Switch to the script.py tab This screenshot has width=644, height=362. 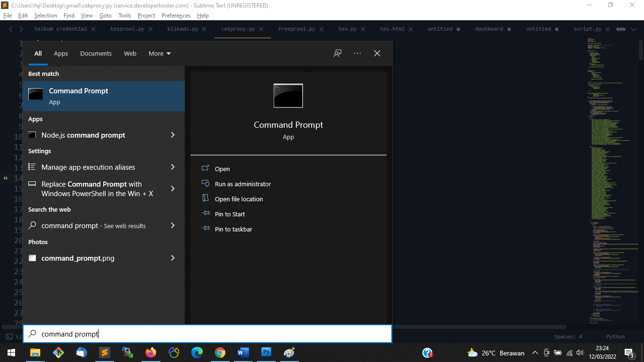(x=587, y=29)
